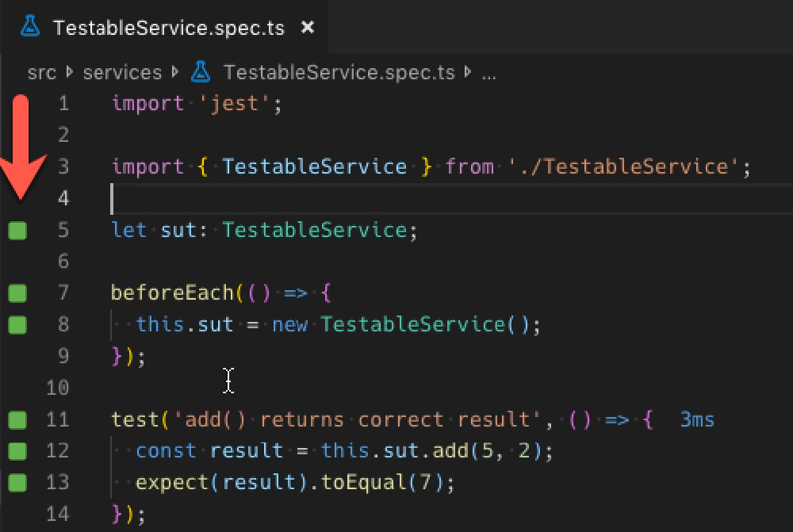Screen dimensions: 793x532
Task: Click the green coverage marker on line 7
Action: pos(17,293)
